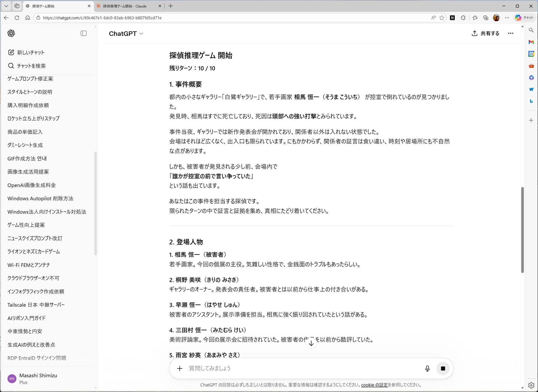Open Gmail from the Edge sidebar
The height and width of the screenshot is (392, 538).
(x=531, y=42)
